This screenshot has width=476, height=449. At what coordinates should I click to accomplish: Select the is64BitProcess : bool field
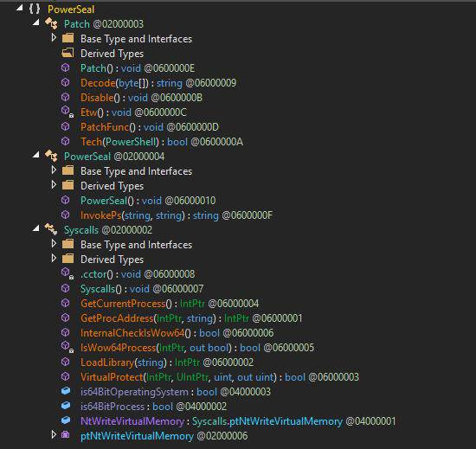tap(153, 407)
